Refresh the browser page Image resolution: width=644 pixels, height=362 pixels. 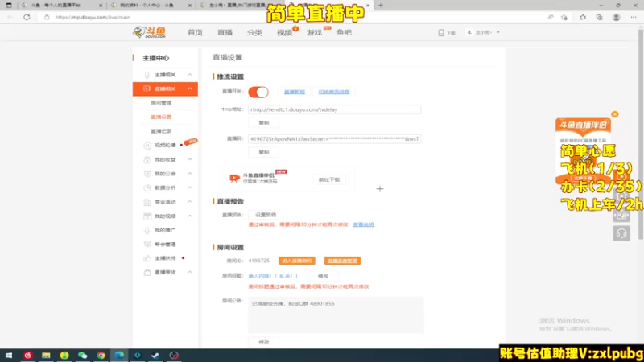[27, 17]
